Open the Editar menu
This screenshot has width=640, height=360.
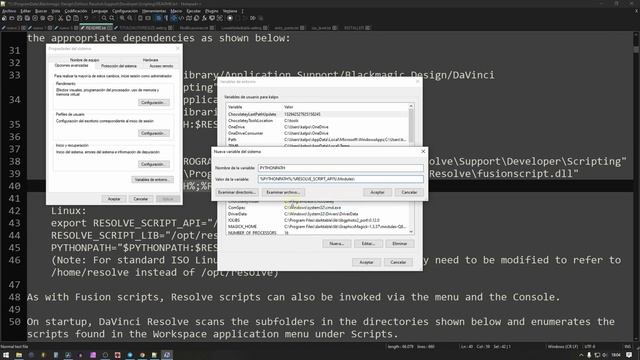click(25, 11)
